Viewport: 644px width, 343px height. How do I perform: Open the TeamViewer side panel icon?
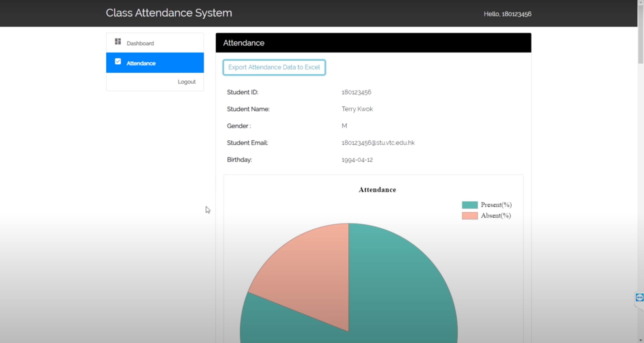pyautogui.click(x=640, y=298)
